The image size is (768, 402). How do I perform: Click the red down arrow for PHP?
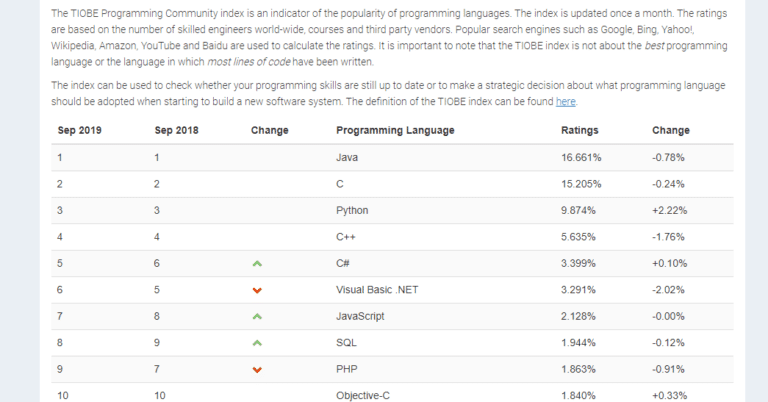pyautogui.click(x=257, y=370)
